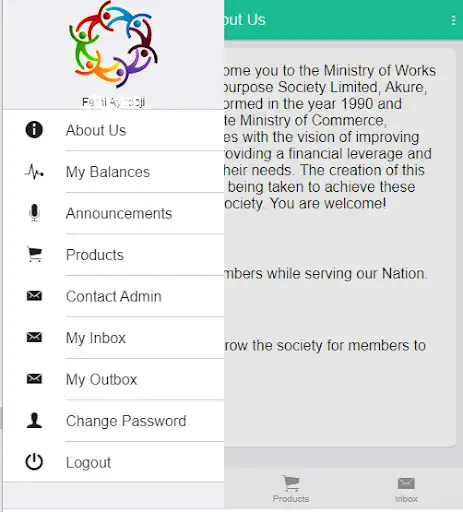
Task: Click the Logout menu text
Action: pos(88,462)
